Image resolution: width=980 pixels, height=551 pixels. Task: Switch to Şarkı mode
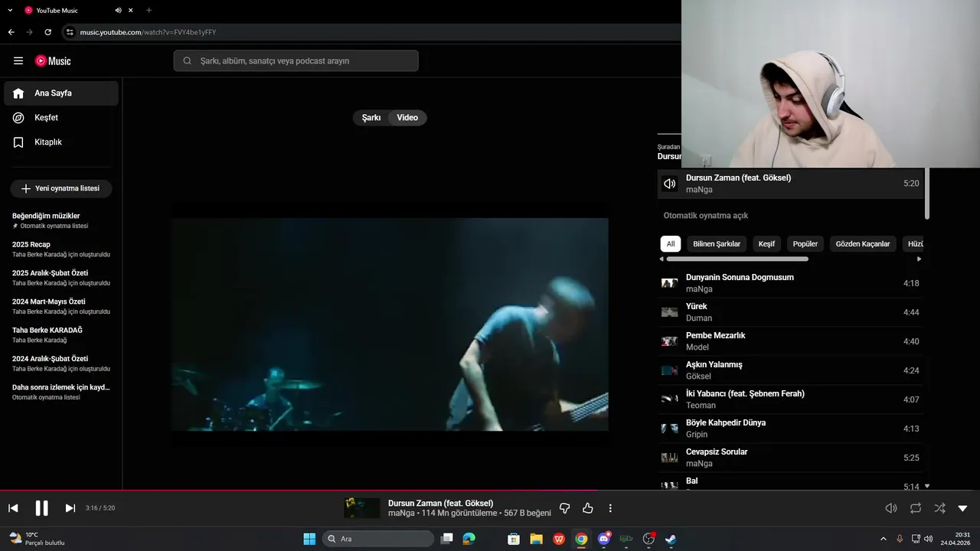pyautogui.click(x=371, y=118)
